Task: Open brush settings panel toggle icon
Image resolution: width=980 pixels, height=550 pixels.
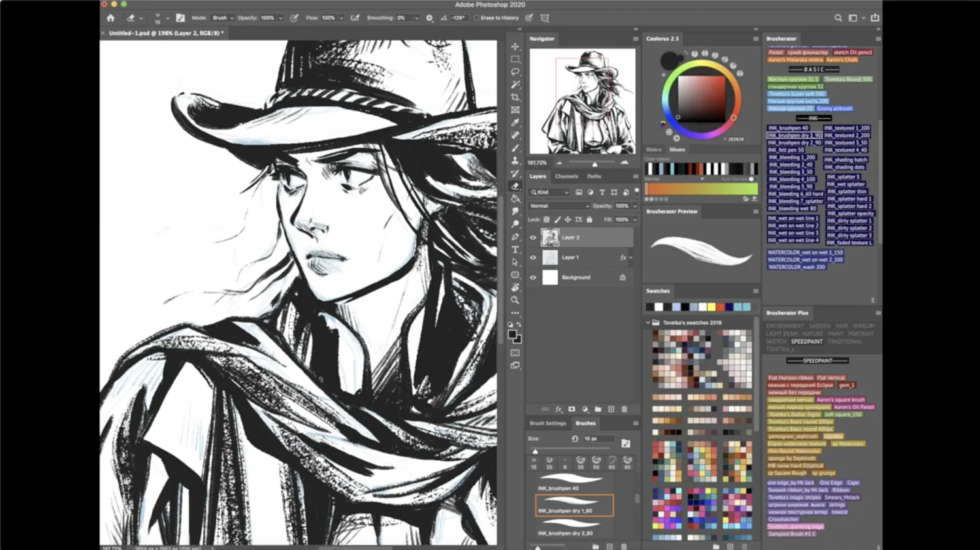Action: (180, 18)
